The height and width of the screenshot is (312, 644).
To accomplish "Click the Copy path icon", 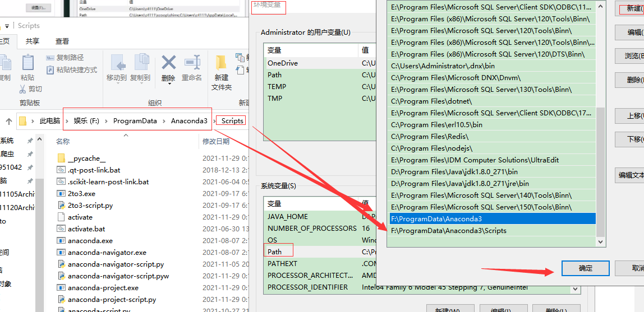I will pos(50,58).
